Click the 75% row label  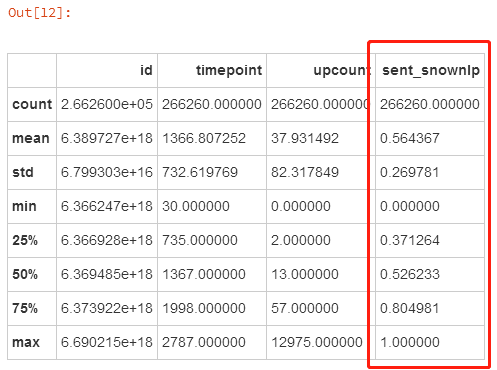point(25,308)
